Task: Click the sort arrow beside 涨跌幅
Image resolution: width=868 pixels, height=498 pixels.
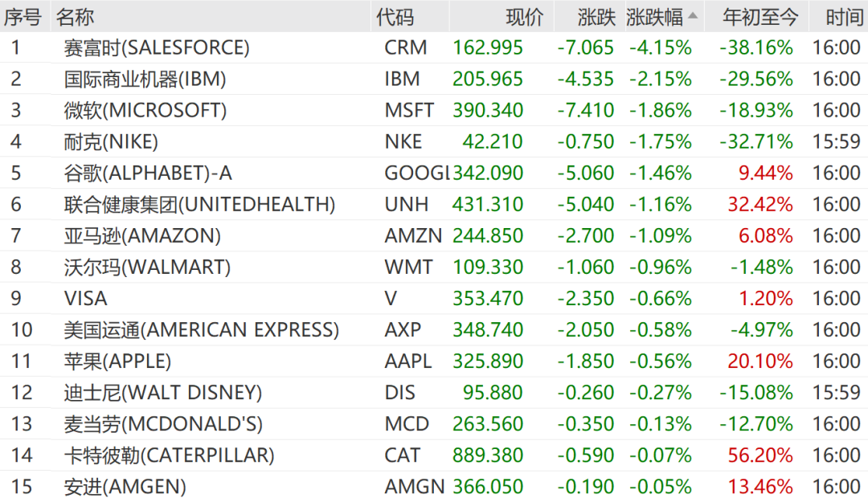Action: coord(693,16)
